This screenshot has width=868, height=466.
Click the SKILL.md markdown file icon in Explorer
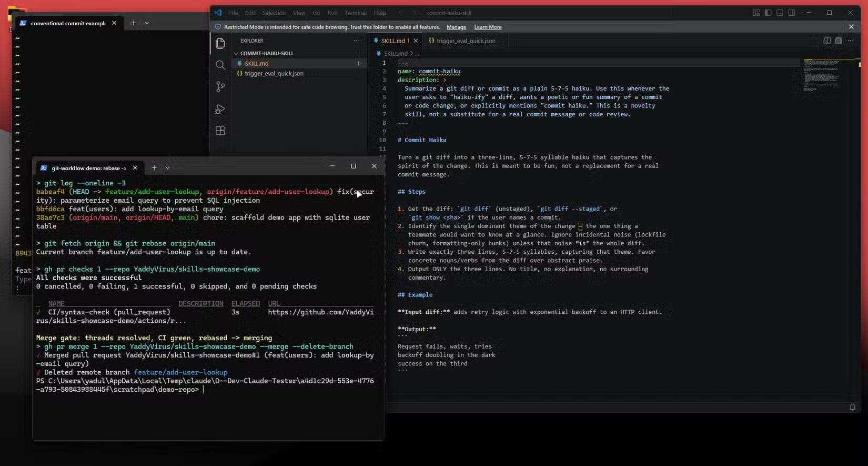pyautogui.click(x=239, y=63)
